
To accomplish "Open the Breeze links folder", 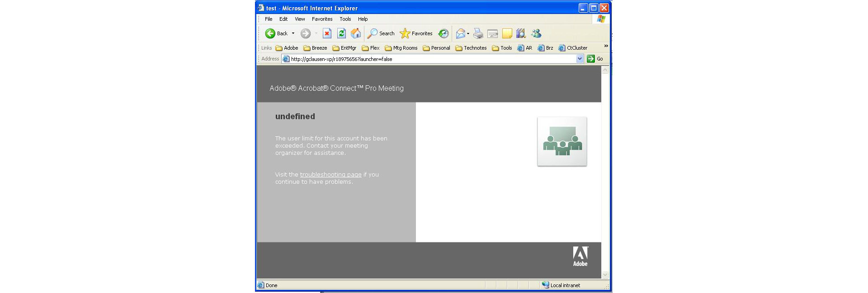I will pyautogui.click(x=315, y=48).
